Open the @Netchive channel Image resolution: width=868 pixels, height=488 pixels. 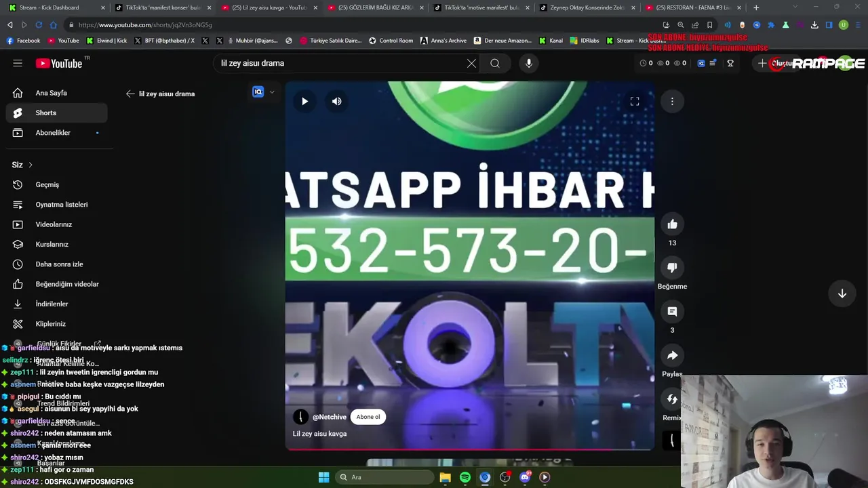(329, 417)
